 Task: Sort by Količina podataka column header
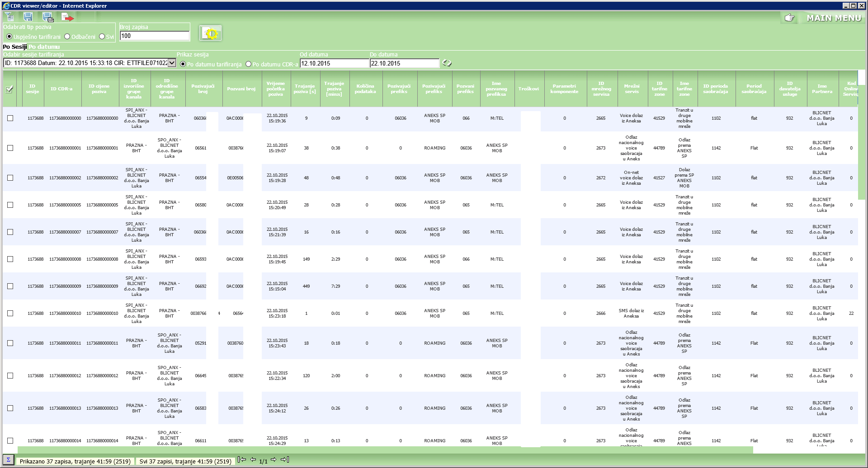[365, 89]
